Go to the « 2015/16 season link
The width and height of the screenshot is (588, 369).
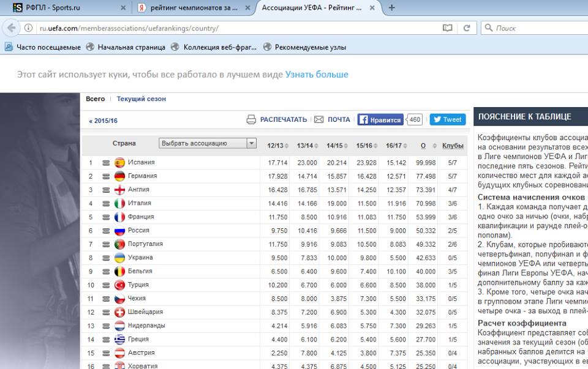pyautogui.click(x=103, y=121)
